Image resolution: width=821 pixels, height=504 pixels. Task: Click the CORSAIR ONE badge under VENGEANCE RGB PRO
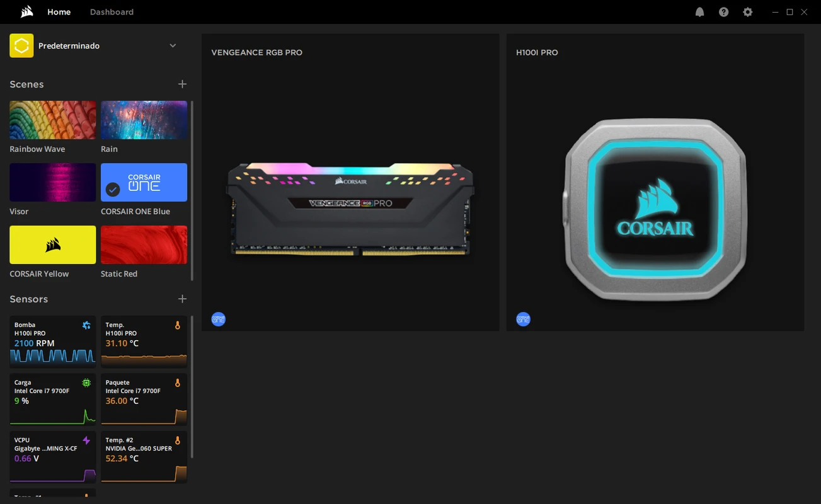218,319
